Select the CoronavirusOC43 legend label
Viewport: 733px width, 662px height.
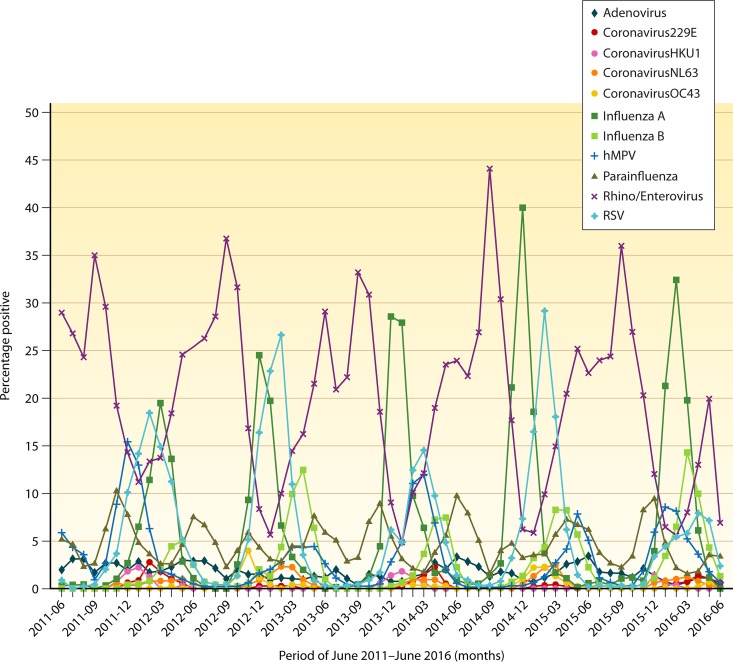tap(651, 94)
